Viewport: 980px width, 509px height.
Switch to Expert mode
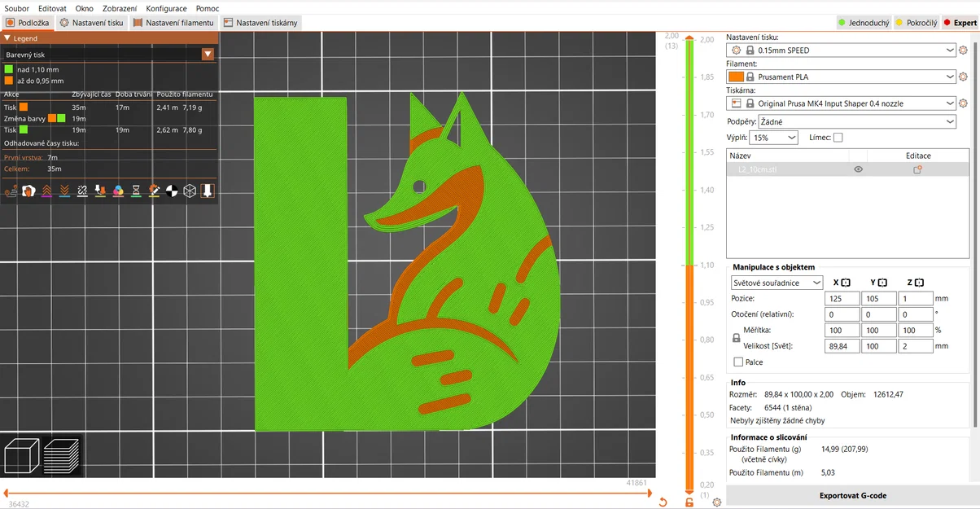(960, 23)
